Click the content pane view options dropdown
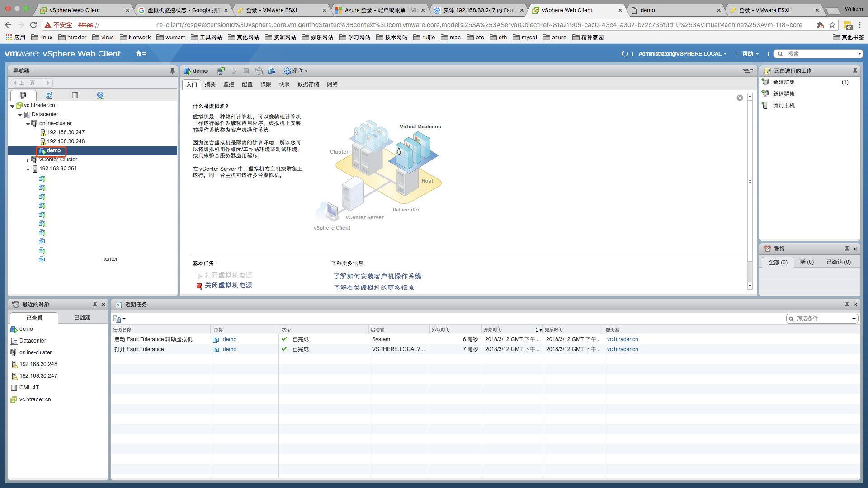 [x=748, y=71]
